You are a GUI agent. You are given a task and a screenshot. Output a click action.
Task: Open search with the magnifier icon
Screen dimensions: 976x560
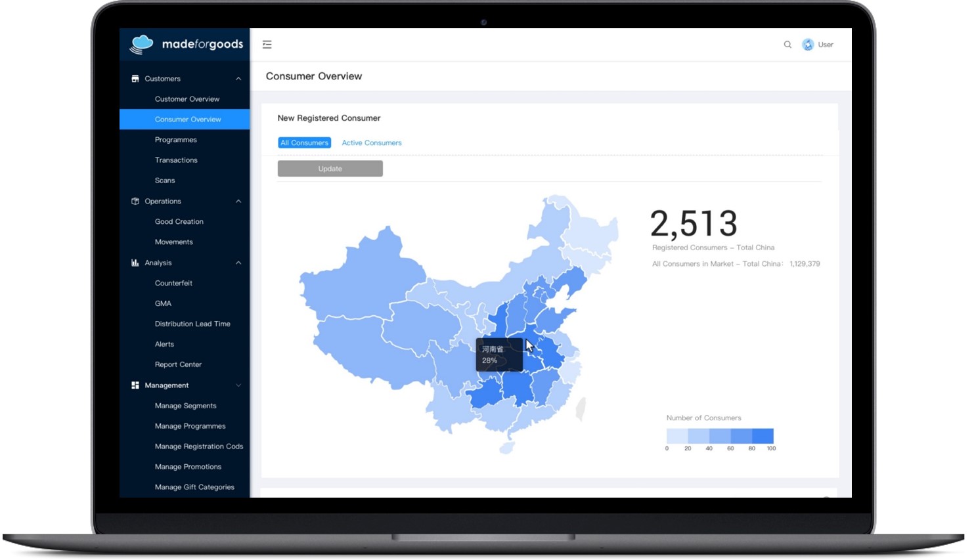coord(787,45)
